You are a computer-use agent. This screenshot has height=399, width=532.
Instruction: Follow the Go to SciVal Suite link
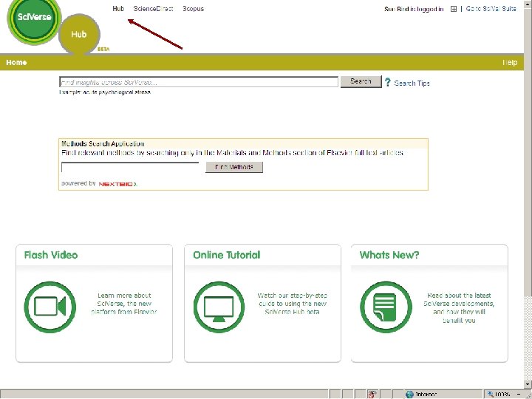pos(491,9)
